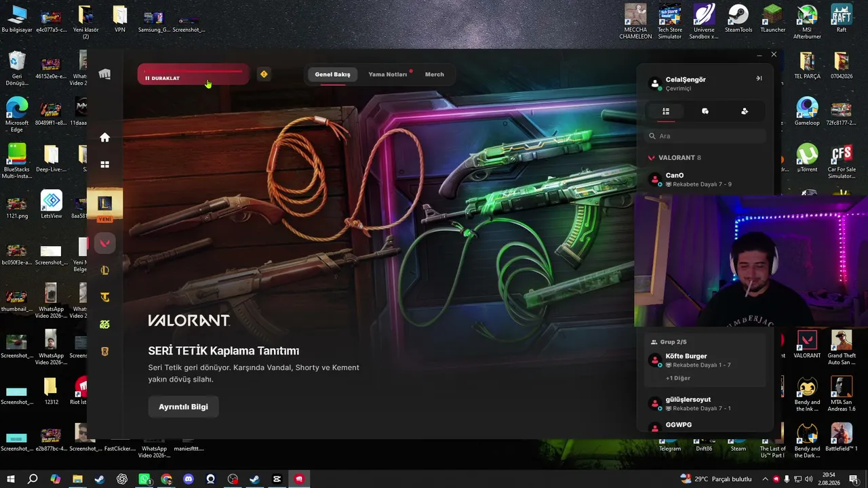Open the taskbar clock showing 20:54
The image size is (868, 488).
click(x=829, y=479)
